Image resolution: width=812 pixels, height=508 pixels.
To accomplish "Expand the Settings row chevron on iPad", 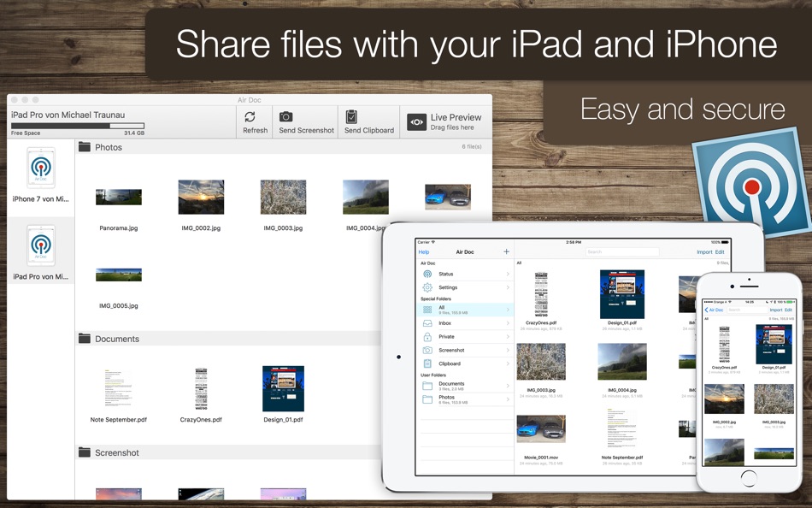I will [x=508, y=287].
